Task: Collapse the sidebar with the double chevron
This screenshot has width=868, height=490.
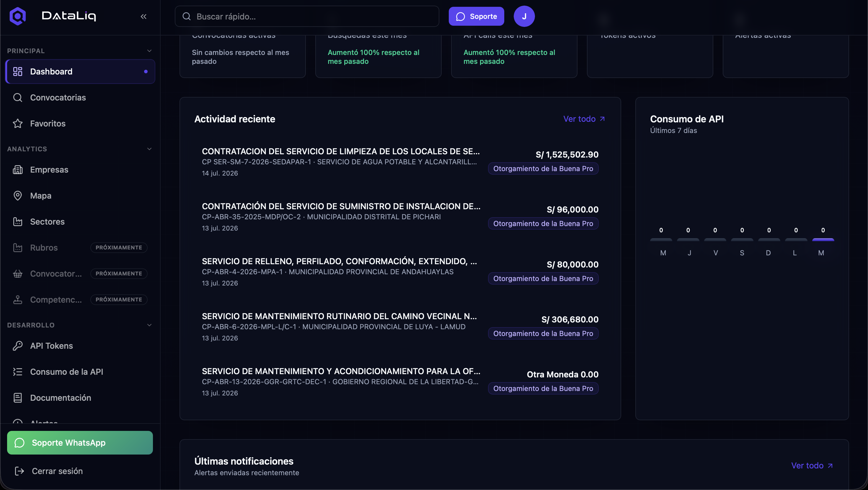Action: [x=143, y=17]
